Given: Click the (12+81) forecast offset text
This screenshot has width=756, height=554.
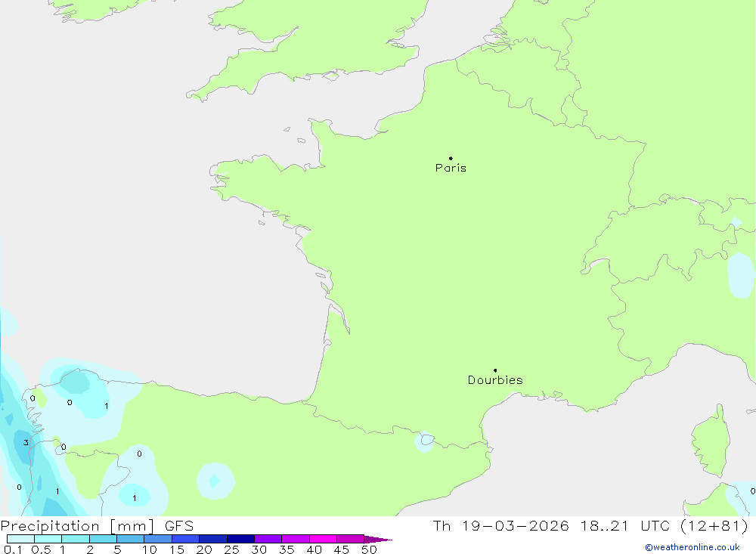Looking at the screenshot, I should (x=714, y=525).
